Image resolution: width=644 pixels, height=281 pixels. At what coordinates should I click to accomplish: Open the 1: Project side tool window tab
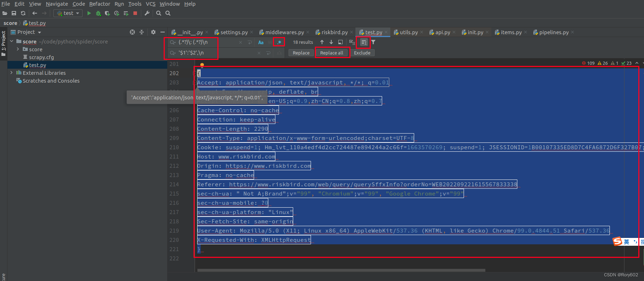pos(4,43)
